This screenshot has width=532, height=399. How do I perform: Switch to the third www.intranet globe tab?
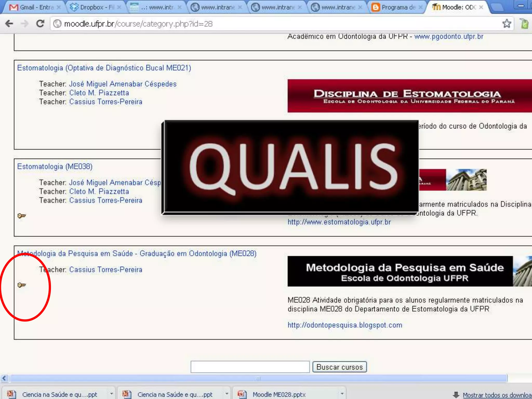click(338, 7)
